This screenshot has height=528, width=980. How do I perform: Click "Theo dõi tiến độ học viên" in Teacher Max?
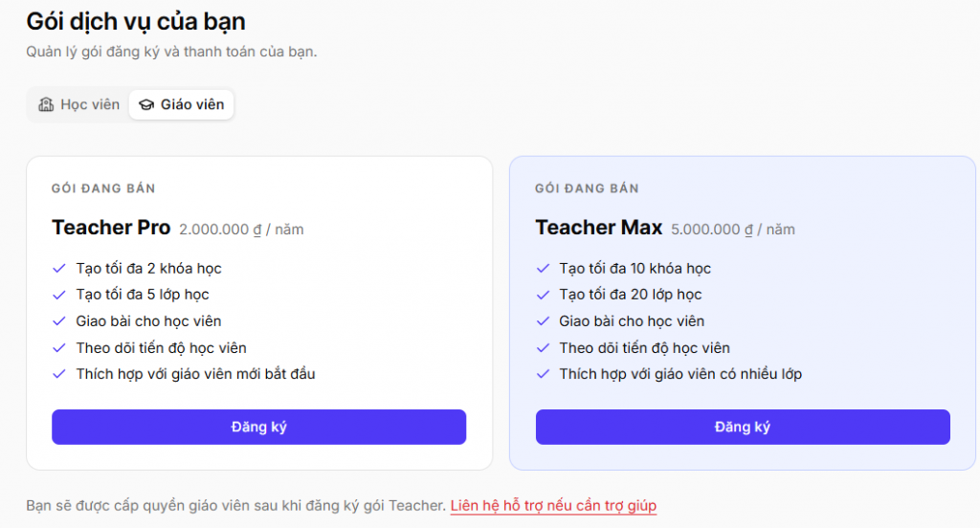click(x=644, y=348)
